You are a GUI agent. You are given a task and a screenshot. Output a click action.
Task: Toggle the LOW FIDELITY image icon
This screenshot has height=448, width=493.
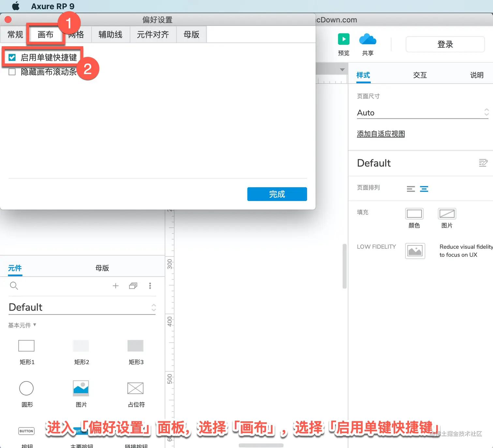pyautogui.click(x=415, y=251)
